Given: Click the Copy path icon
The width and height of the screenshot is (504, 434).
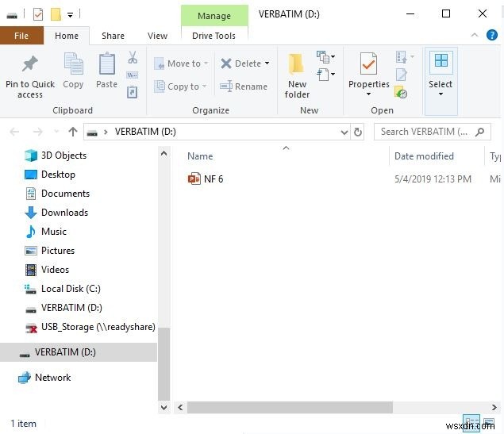Looking at the screenshot, I should [133, 75].
